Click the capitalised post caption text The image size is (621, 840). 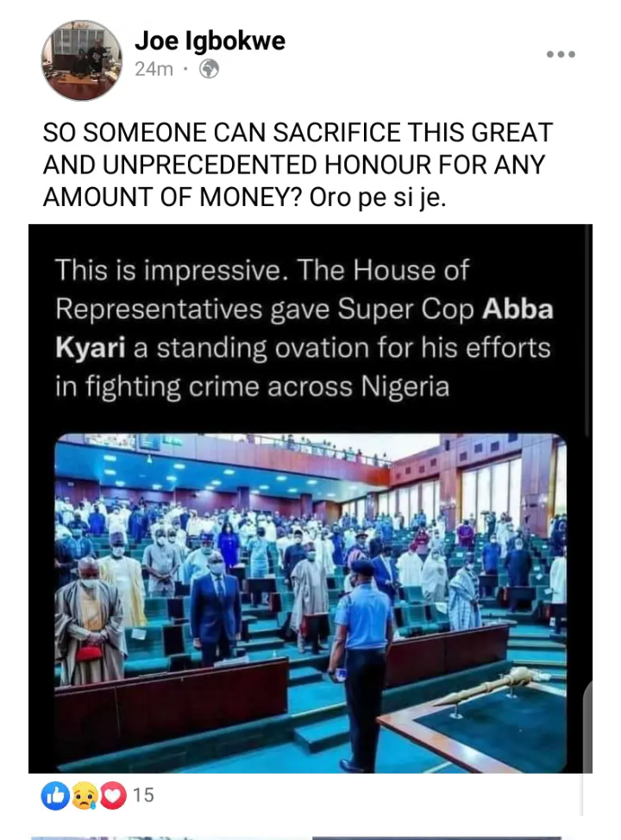click(298, 162)
